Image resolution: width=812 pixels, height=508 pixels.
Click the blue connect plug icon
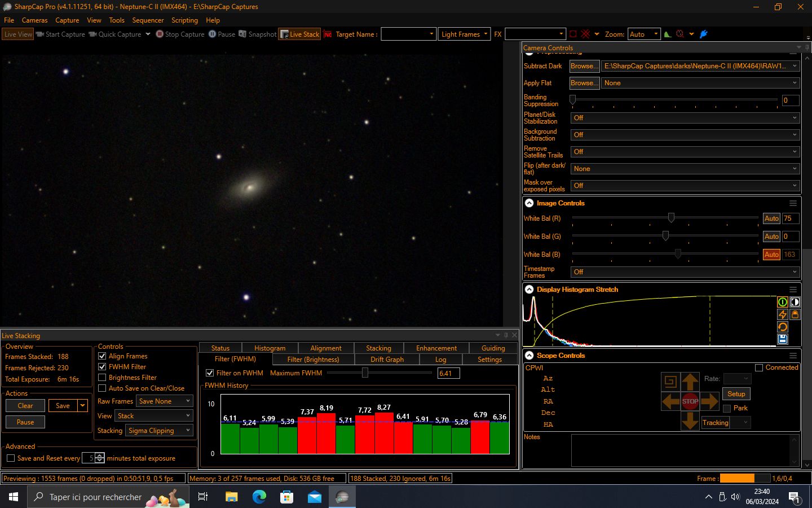coord(703,34)
